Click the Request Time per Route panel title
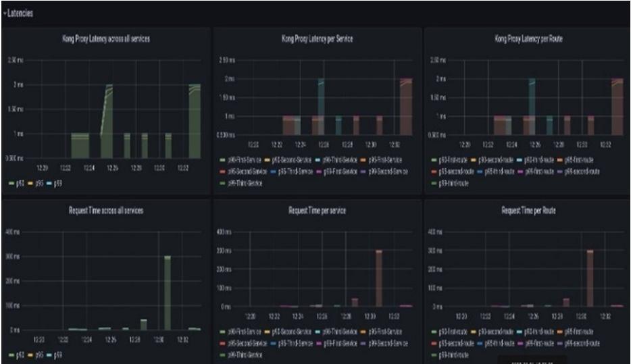The height and width of the screenshot is (364, 631). click(x=528, y=210)
